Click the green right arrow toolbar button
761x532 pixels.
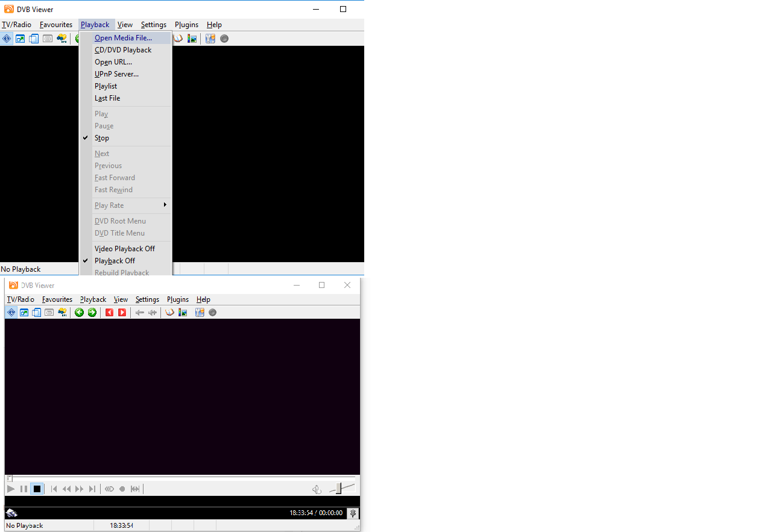[92, 312]
